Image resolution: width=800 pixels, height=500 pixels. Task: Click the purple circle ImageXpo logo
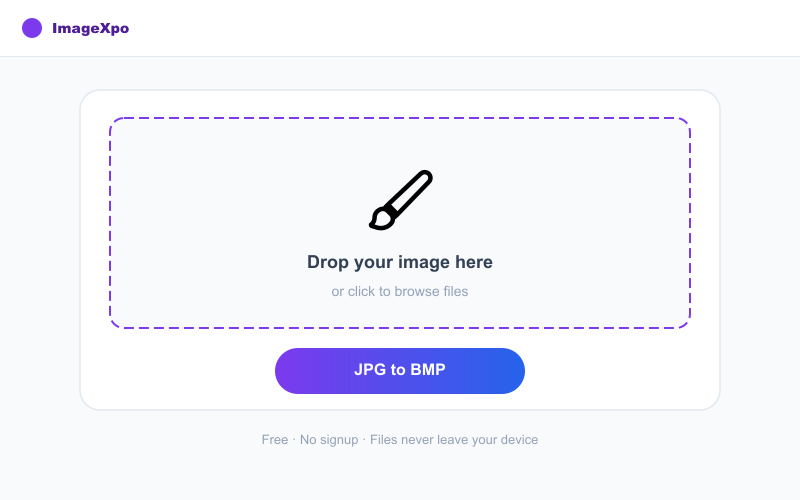pos(32,28)
